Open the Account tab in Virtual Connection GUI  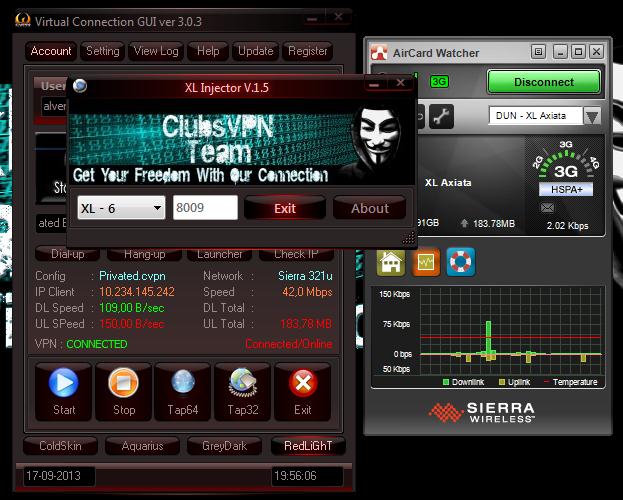51,51
